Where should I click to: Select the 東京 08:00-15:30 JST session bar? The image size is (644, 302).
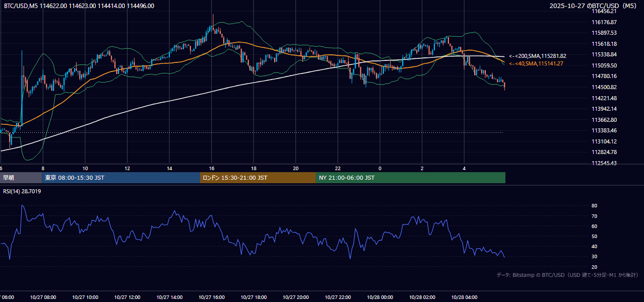[x=121, y=178]
